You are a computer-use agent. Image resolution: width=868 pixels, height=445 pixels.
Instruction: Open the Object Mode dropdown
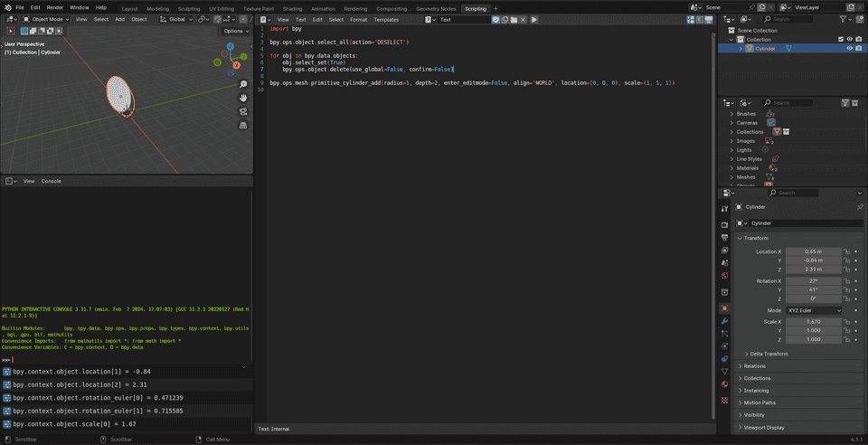pos(45,19)
